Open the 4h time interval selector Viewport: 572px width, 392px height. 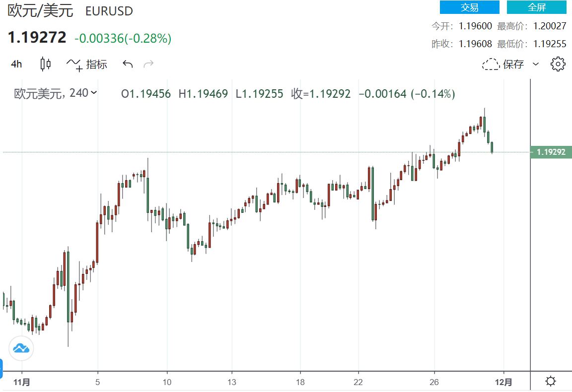(x=16, y=64)
